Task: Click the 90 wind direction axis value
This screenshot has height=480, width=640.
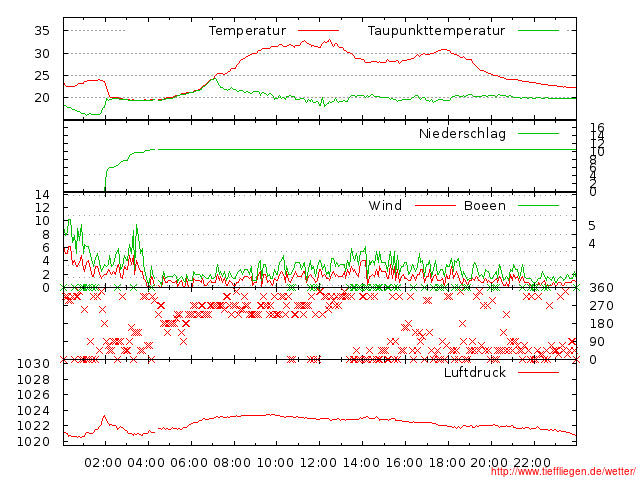Action: click(x=597, y=342)
